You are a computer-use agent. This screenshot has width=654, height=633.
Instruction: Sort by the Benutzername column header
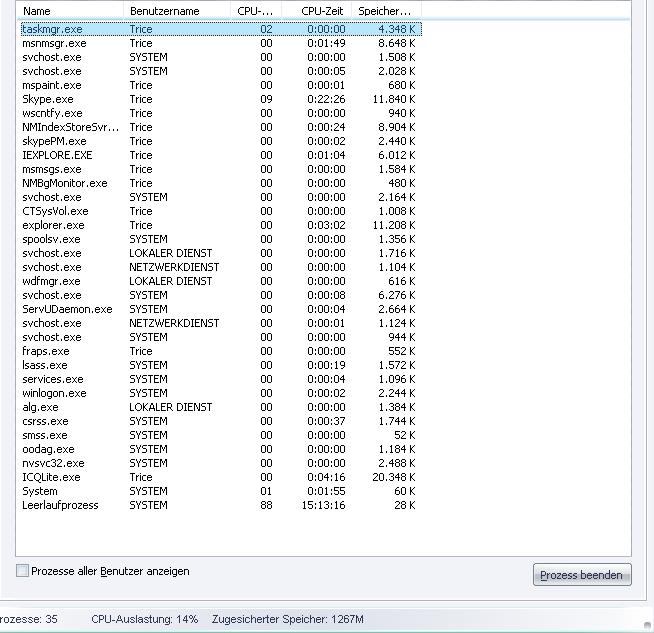(177, 11)
